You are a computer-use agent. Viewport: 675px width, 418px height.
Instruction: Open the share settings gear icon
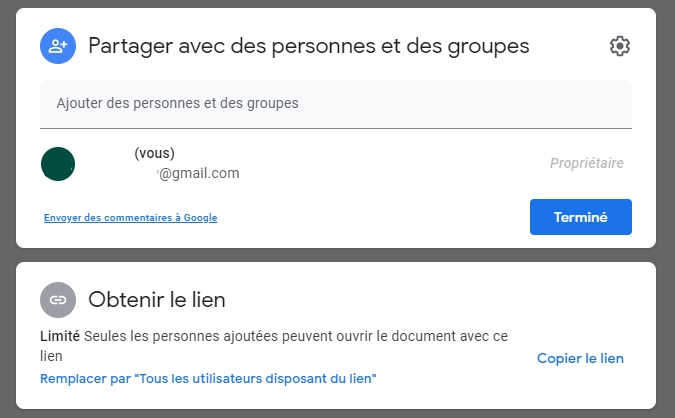point(620,46)
